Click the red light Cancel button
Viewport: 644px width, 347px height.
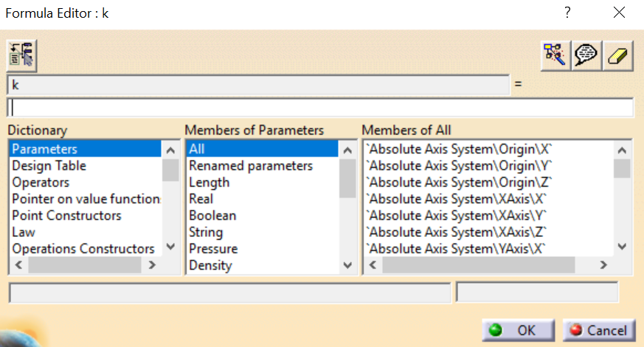click(x=599, y=330)
